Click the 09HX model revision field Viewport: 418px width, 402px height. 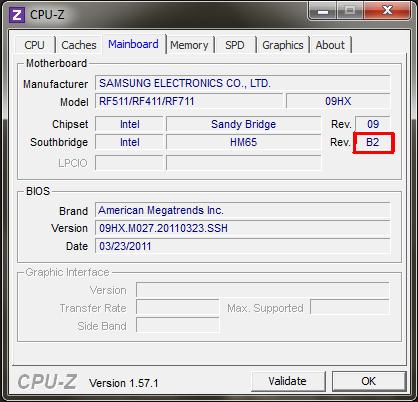point(338,101)
